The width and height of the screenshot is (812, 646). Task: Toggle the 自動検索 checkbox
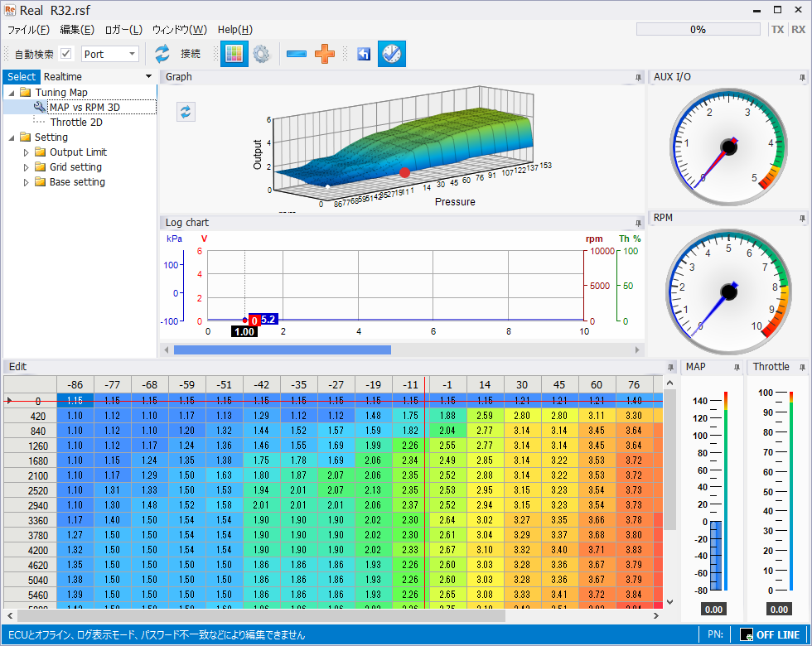65,54
